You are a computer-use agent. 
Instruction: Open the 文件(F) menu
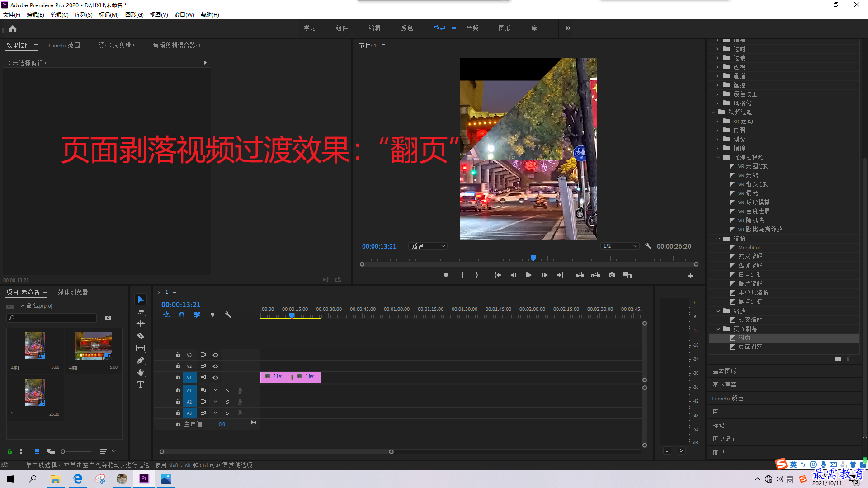[x=12, y=14]
